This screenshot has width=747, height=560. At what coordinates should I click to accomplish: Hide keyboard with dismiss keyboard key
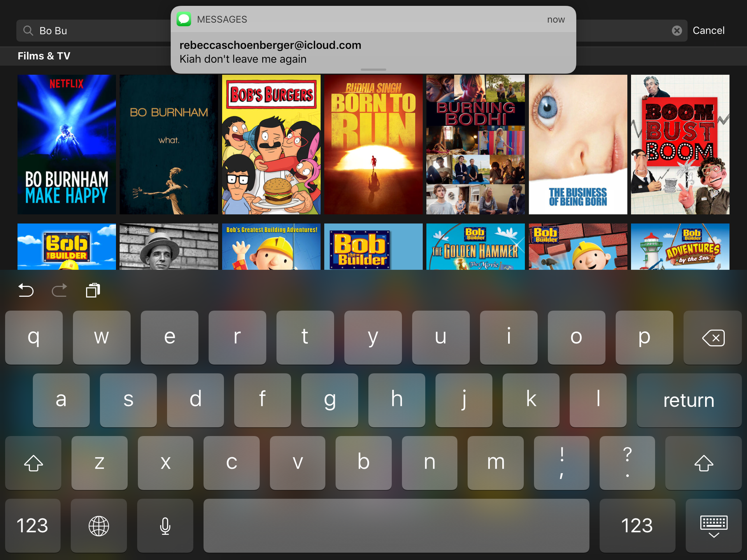[x=714, y=526]
